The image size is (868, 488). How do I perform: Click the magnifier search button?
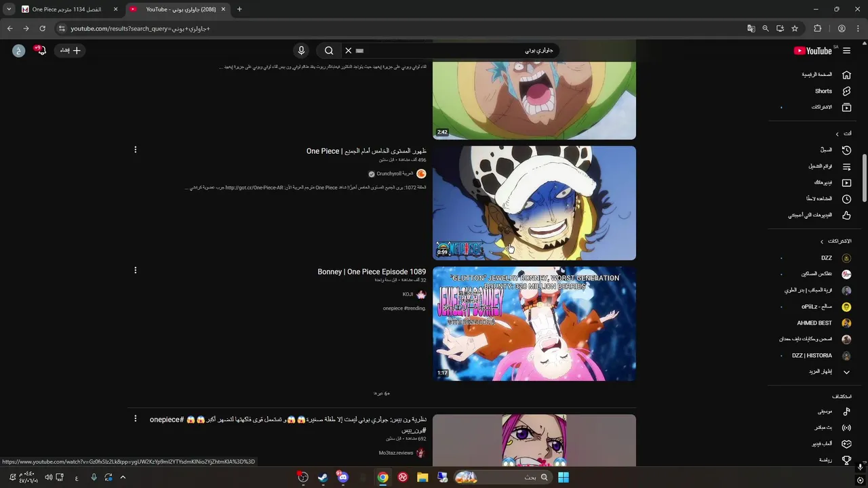point(329,51)
